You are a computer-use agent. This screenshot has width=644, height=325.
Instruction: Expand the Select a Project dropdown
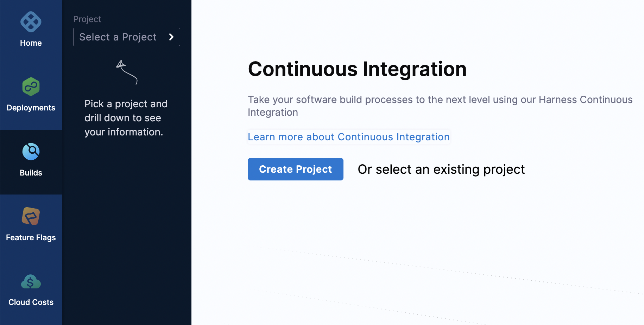pyautogui.click(x=127, y=37)
